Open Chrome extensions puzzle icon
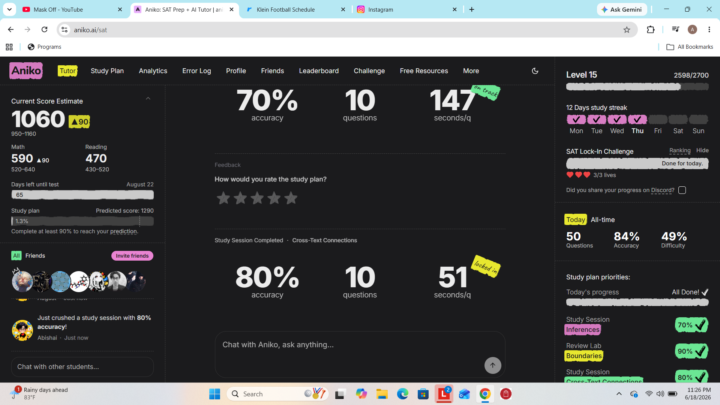The width and height of the screenshot is (720, 405). click(x=651, y=30)
